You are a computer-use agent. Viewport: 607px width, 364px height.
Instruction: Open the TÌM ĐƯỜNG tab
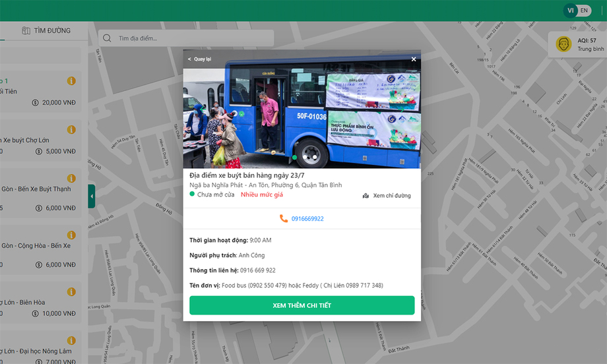52,30
